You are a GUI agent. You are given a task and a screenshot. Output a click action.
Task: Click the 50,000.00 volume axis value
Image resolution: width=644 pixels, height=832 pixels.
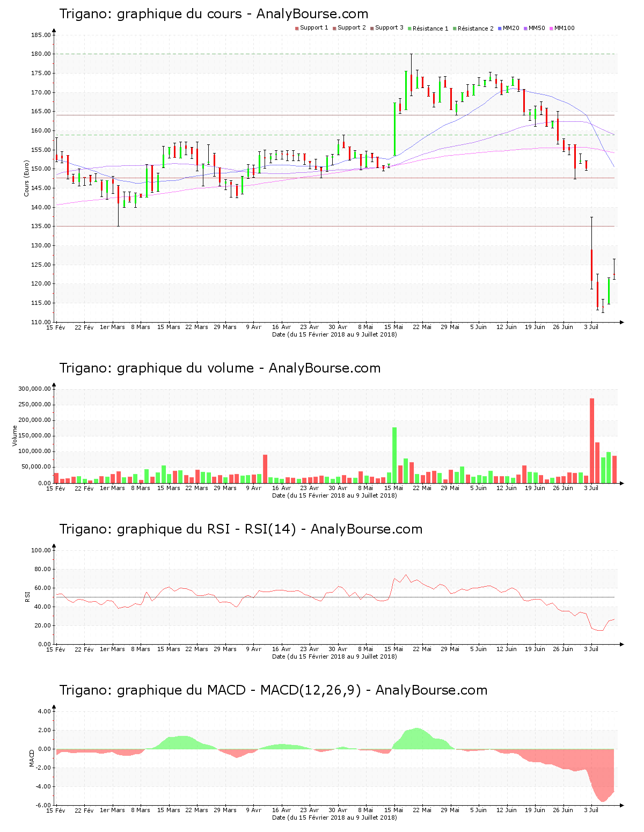coord(36,467)
